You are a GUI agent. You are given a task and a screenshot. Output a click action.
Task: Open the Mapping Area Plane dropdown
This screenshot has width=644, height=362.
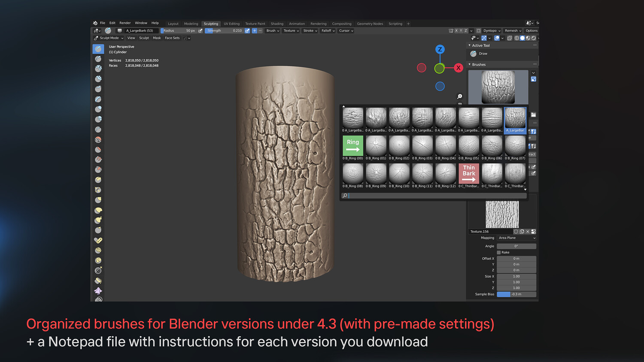[516, 238]
